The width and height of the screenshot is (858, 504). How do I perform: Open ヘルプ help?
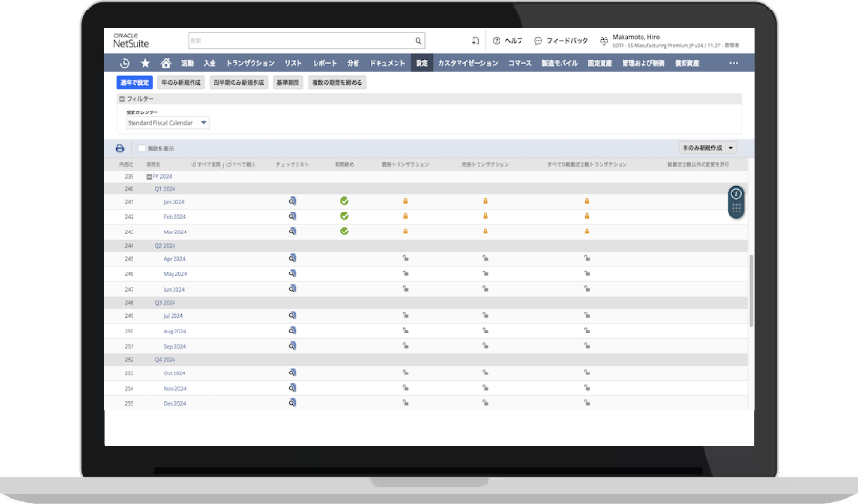pyautogui.click(x=508, y=40)
